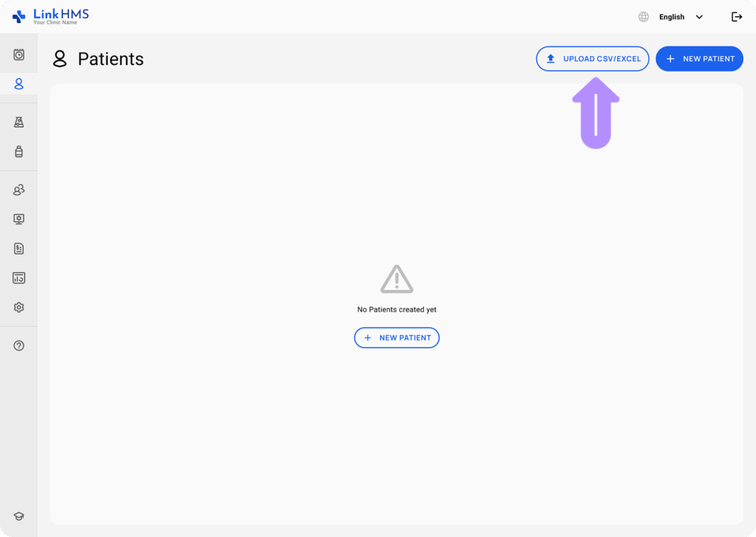Open the appointments calendar sidebar icon
The height and width of the screenshot is (537, 756).
pos(19,55)
